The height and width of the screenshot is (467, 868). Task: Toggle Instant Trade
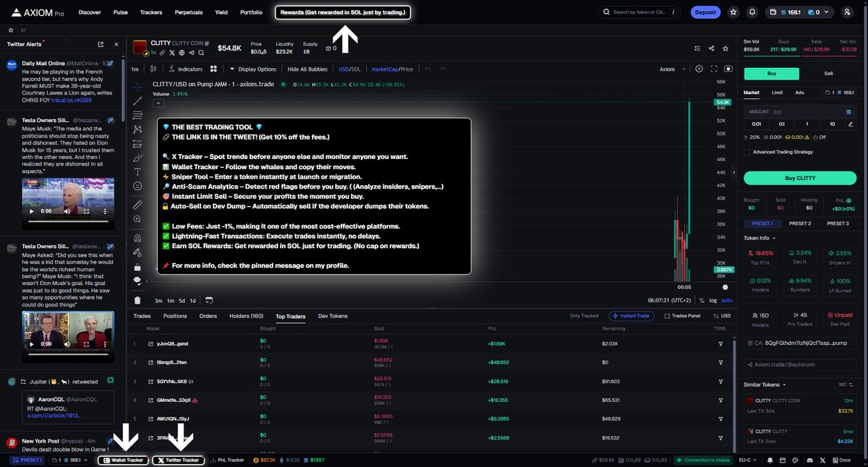(633, 316)
